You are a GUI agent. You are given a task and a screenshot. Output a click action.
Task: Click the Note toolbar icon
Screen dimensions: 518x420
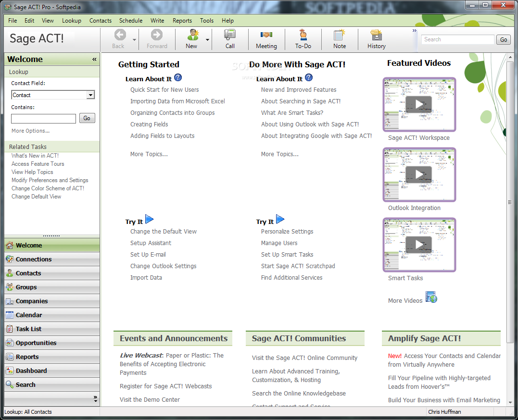339,35
